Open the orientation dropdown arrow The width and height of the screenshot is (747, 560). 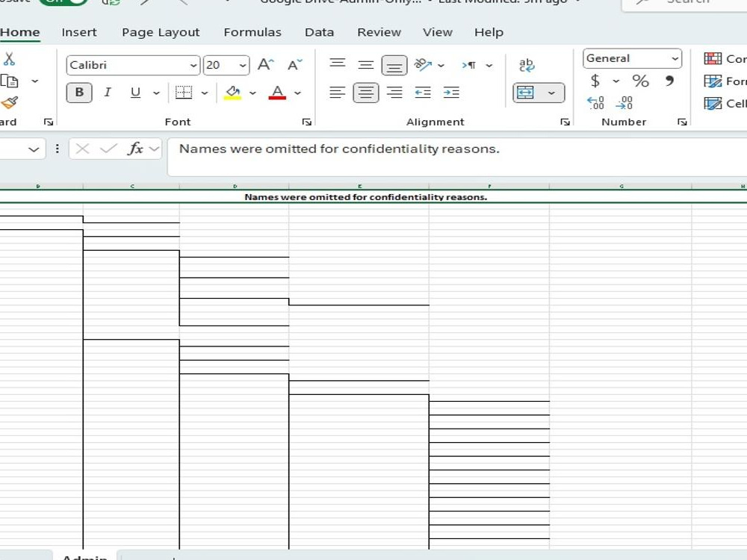[x=441, y=65]
